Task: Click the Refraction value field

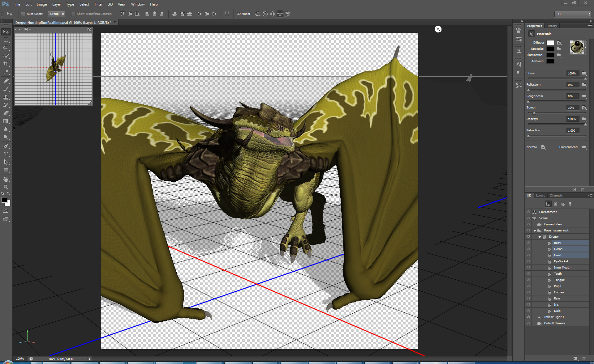Action: (x=573, y=131)
